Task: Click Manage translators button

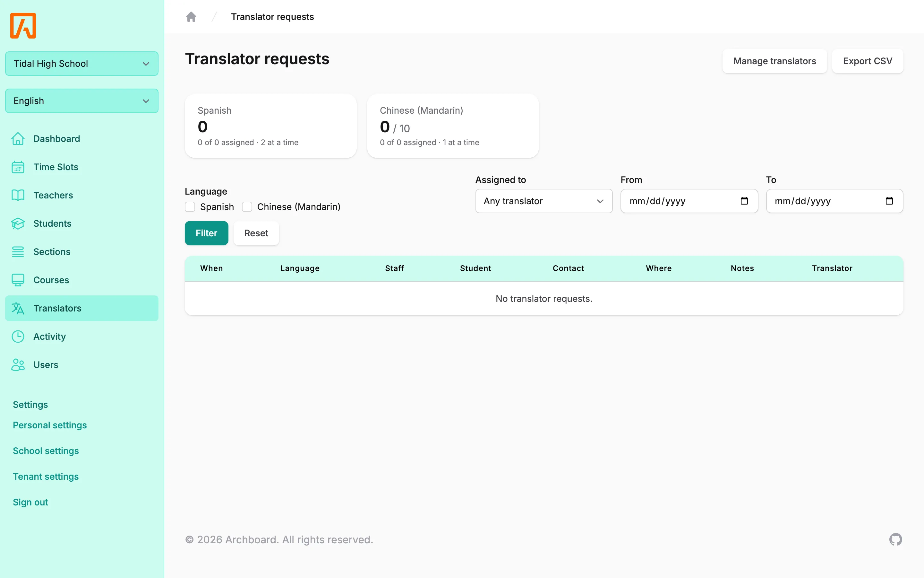Action: coord(774,61)
